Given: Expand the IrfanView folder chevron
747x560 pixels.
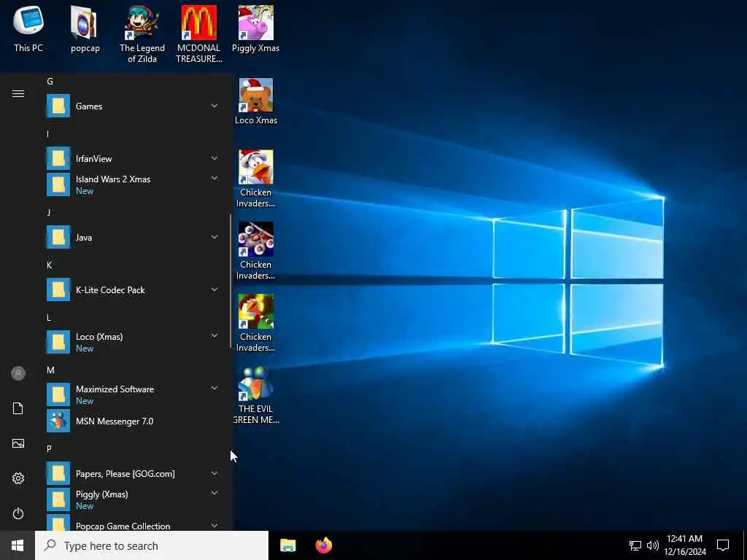Looking at the screenshot, I should 214,158.
